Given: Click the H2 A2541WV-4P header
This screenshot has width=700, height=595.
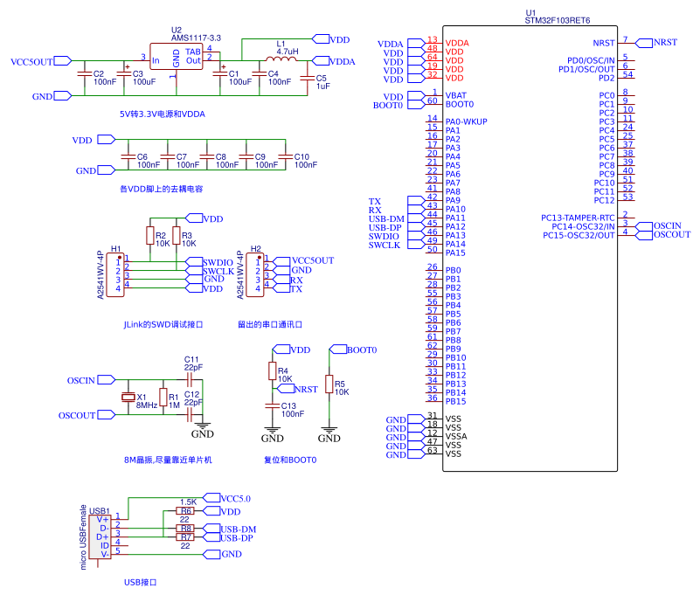Looking at the screenshot, I should (x=255, y=275).
